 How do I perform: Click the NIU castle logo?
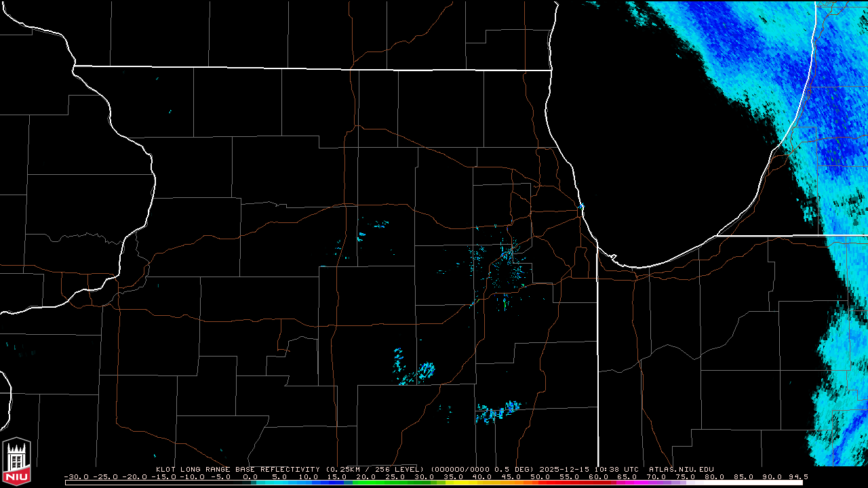point(16,462)
